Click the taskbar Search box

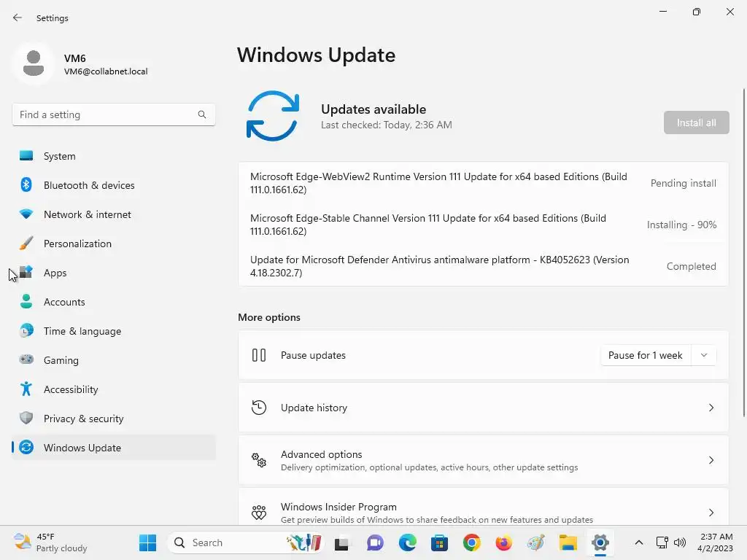click(x=246, y=542)
